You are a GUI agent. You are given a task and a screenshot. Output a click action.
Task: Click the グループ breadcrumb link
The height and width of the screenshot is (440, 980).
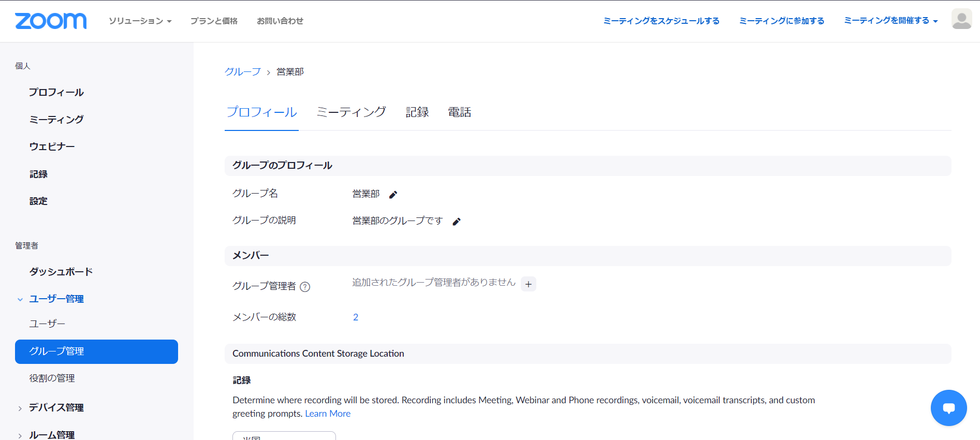point(242,72)
